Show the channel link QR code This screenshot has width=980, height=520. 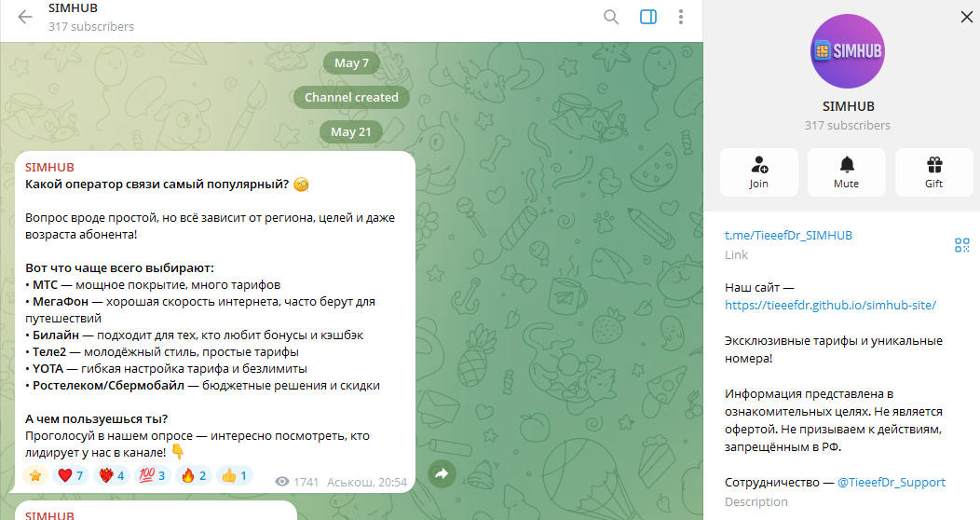click(962, 245)
